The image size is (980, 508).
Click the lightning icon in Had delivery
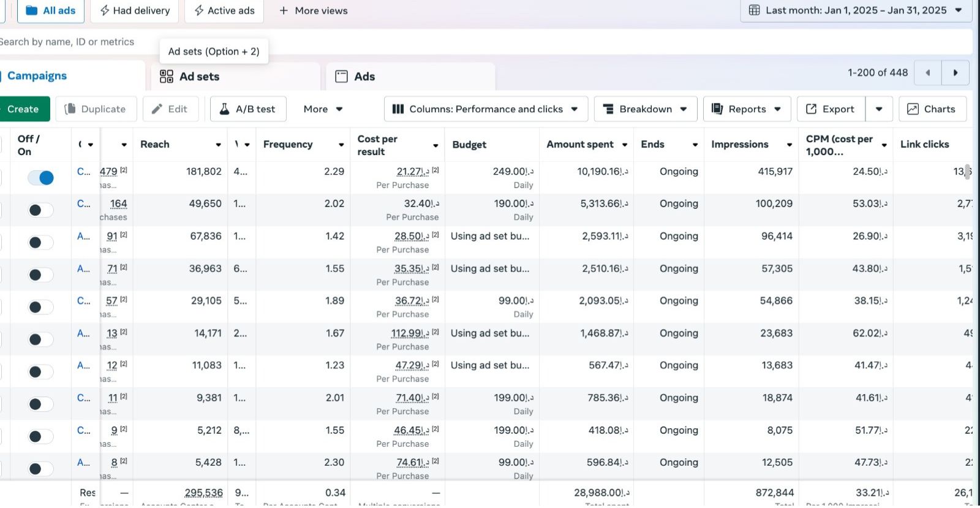point(105,10)
